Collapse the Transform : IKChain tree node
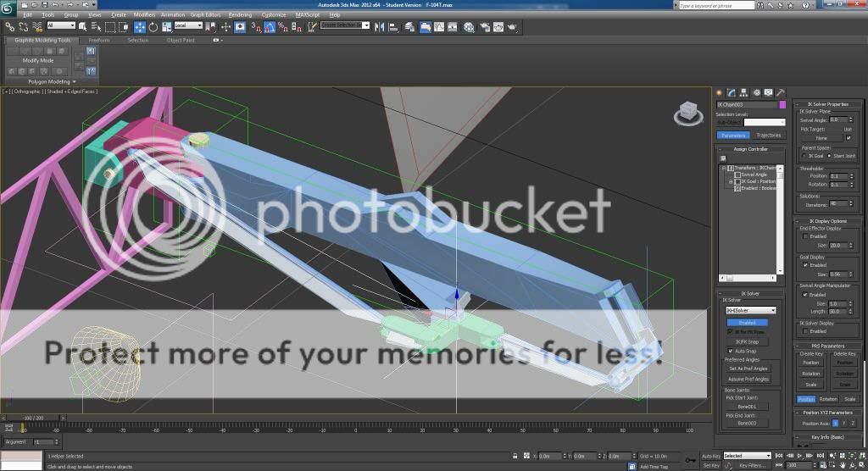The image size is (868, 471). coord(725,168)
